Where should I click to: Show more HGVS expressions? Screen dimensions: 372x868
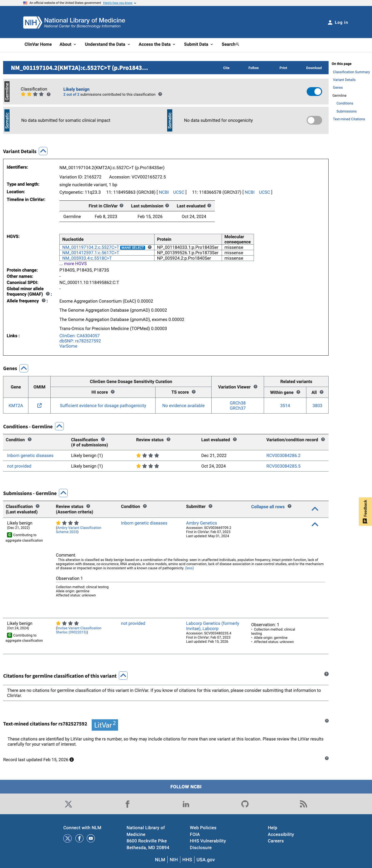(x=73, y=264)
